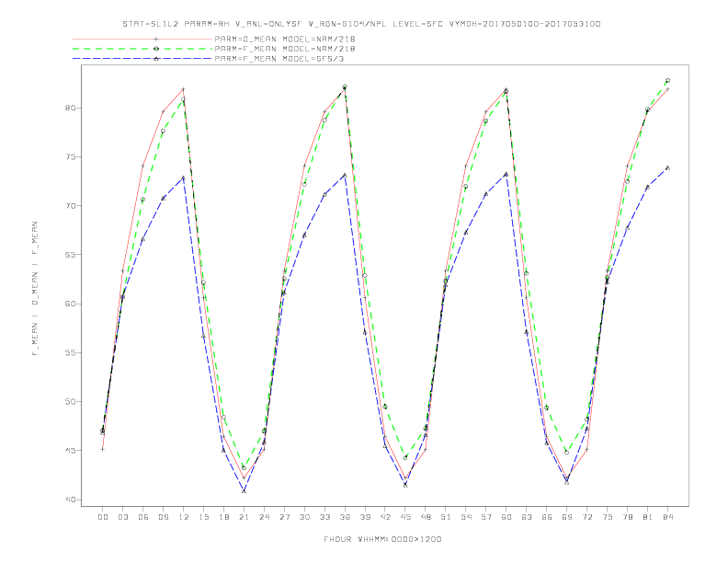Click forecast hour label 39 on x-axis
This screenshot has height=563, width=728.
(365, 517)
